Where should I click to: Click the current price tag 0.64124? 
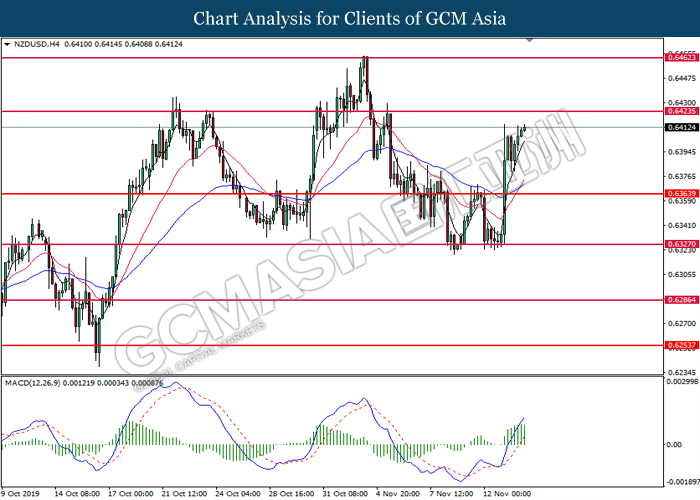[x=681, y=128]
